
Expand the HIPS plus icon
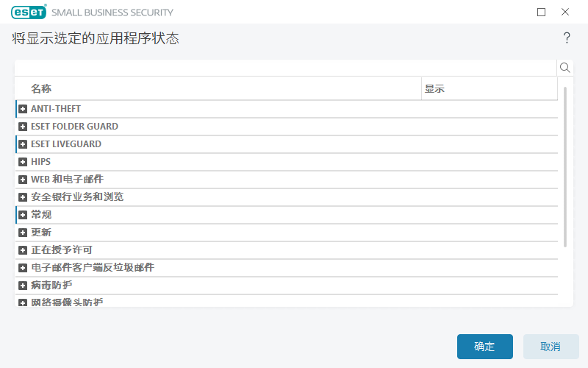23,162
